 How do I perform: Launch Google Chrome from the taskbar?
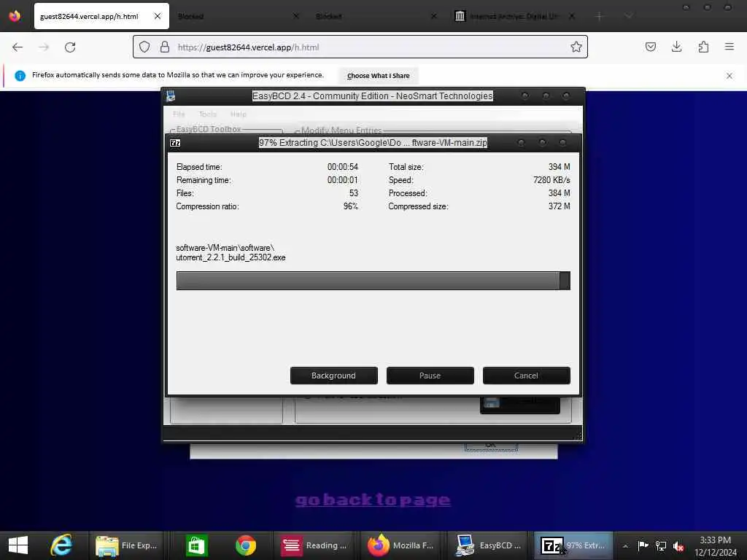point(246,545)
